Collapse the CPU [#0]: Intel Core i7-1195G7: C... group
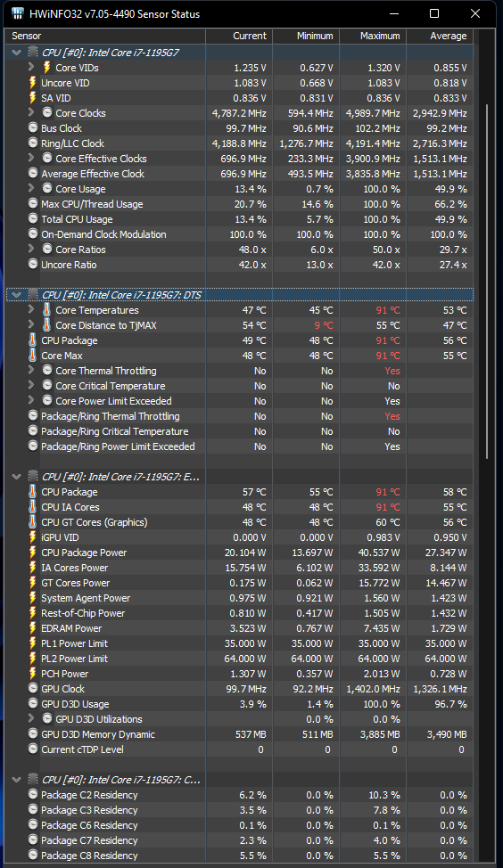Viewport: 503px width, 868px height. click(x=17, y=780)
